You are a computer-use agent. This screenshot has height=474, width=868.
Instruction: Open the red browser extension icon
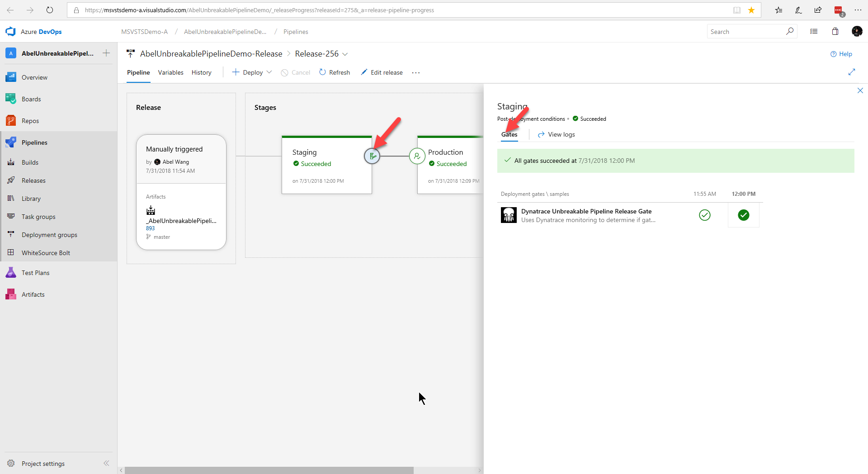tap(839, 11)
